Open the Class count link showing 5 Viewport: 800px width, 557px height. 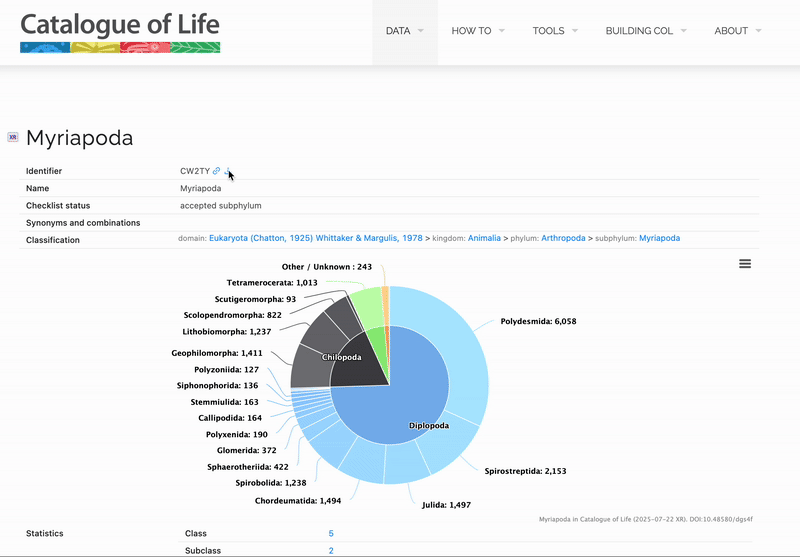(331, 534)
